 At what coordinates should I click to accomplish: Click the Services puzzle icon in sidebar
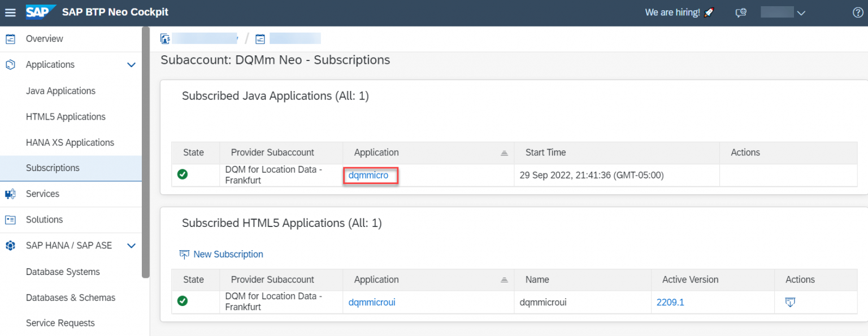pos(9,194)
